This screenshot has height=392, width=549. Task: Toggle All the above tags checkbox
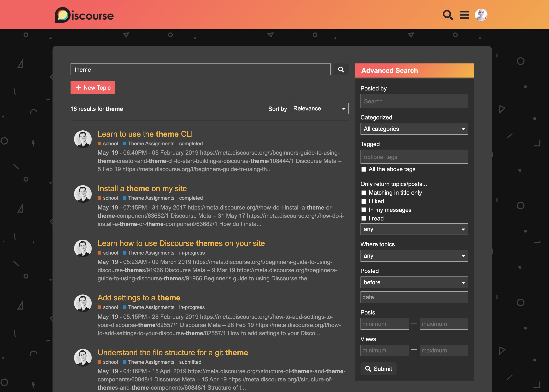(364, 169)
